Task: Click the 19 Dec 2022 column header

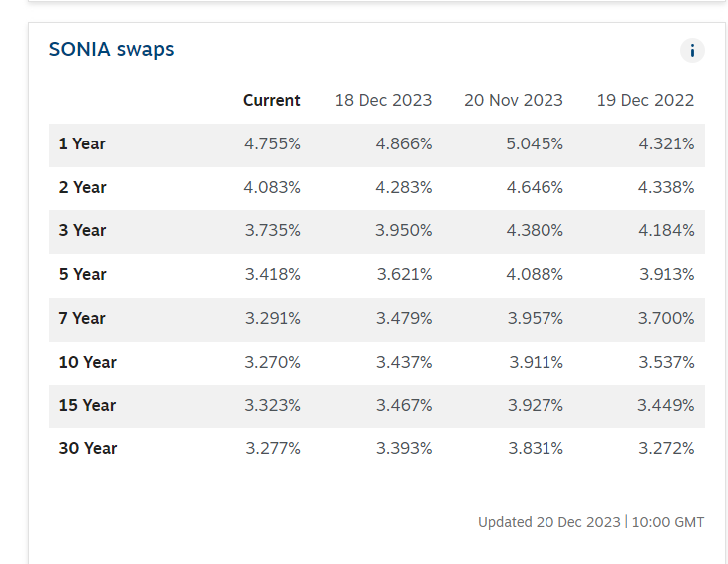Action: (x=645, y=100)
